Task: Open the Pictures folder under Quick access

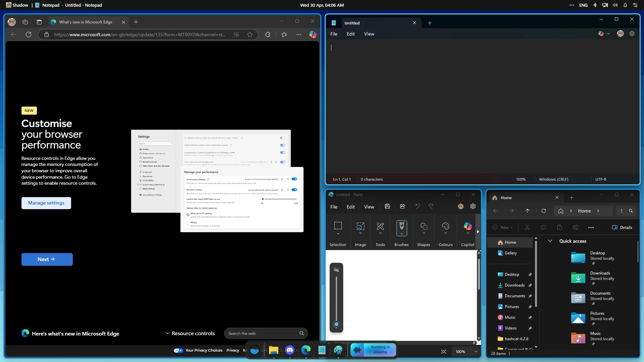Action: (x=593, y=318)
